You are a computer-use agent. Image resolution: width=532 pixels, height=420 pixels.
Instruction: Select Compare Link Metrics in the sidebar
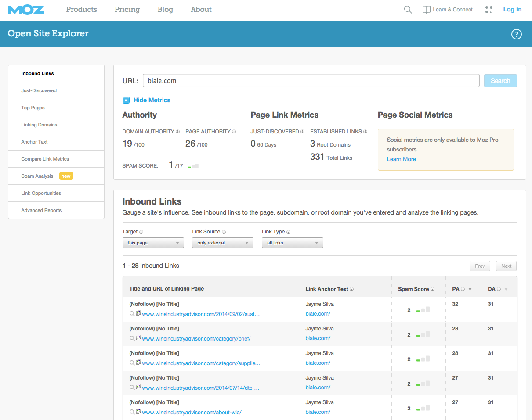pyautogui.click(x=56, y=159)
